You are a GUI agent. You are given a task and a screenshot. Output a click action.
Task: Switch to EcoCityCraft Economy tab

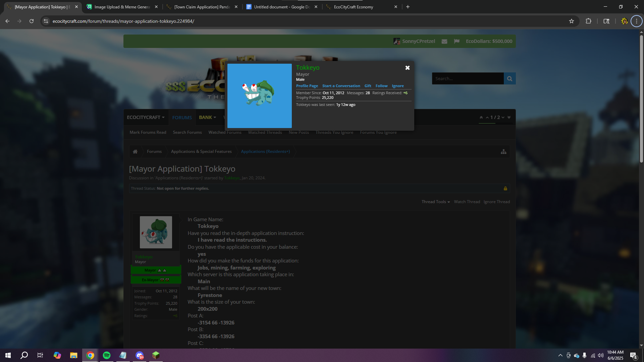coord(362,7)
